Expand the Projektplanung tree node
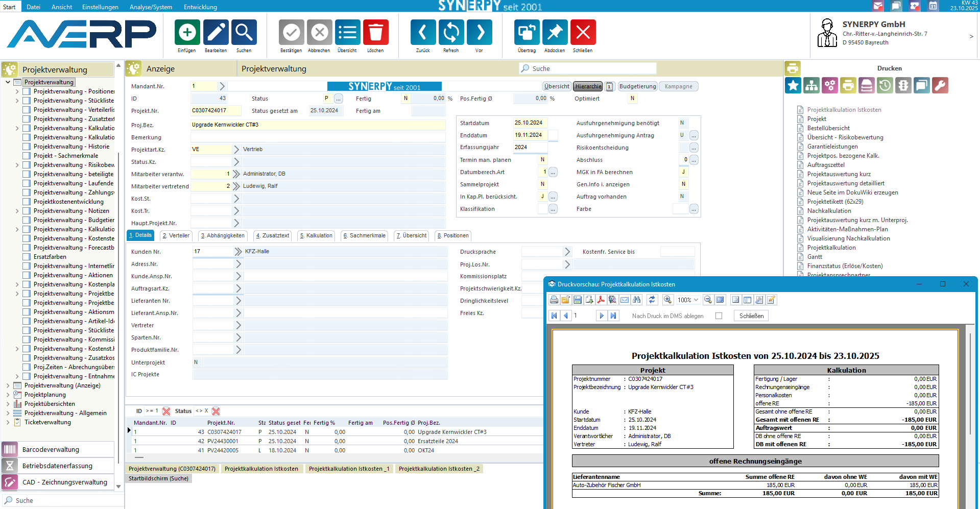Viewport: 980px width, 509px height. point(8,395)
